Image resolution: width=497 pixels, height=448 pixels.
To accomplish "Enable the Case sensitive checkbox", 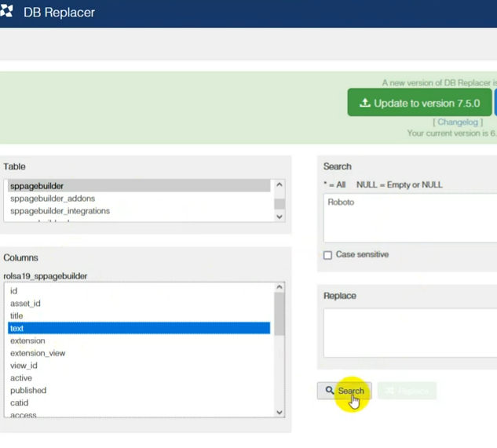I will point(328,255).
